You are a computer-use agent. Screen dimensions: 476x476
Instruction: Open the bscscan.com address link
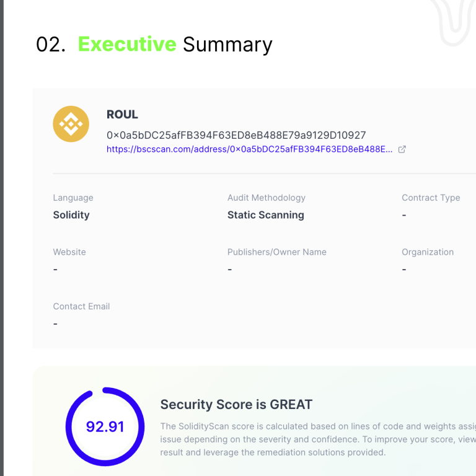(250, 149)
